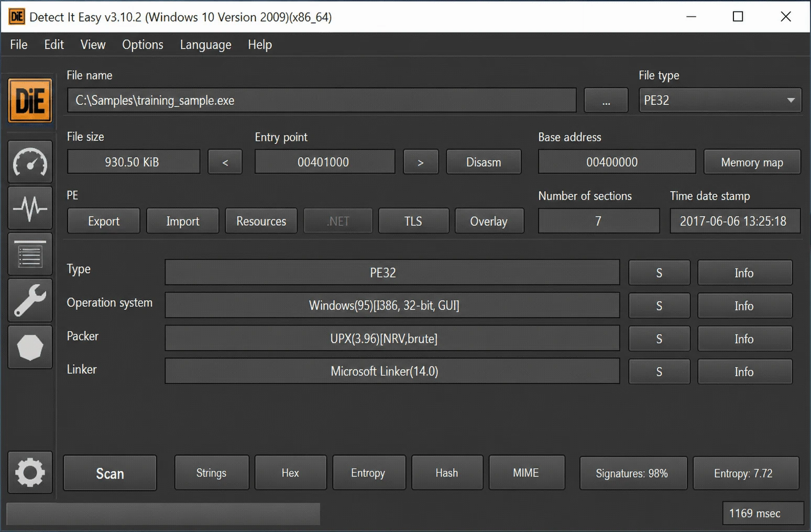The image size is (811, 532).
Task: Open the speedometer gauge sidebar icon
Action: pos(30,161)
